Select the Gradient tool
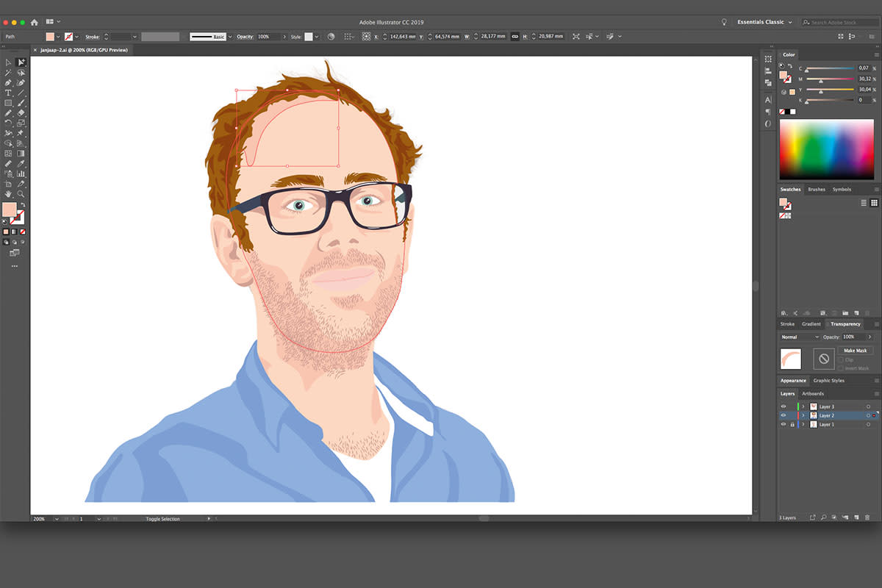Viewport: 882px width, 588px height. pos(21,154)
